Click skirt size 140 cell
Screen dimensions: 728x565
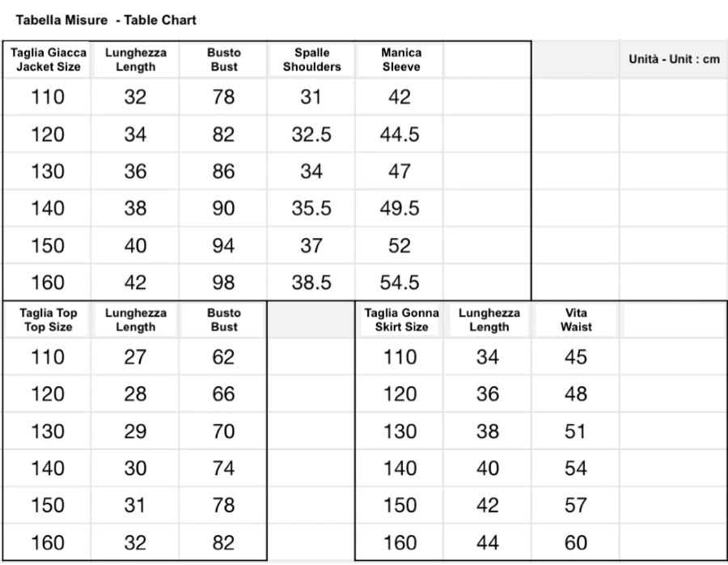(400, 468)
